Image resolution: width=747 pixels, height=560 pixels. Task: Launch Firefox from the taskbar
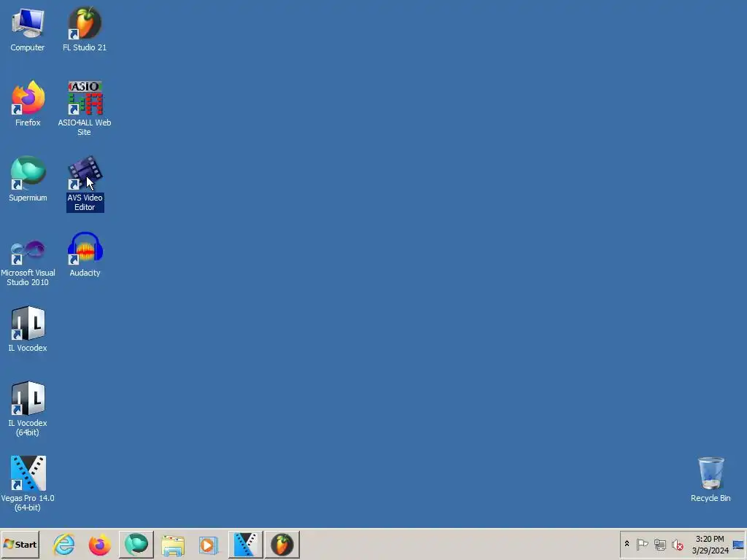tap(99, 544)
